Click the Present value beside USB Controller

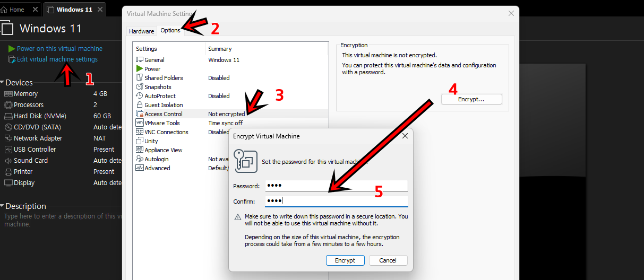[x=104, y=150]
